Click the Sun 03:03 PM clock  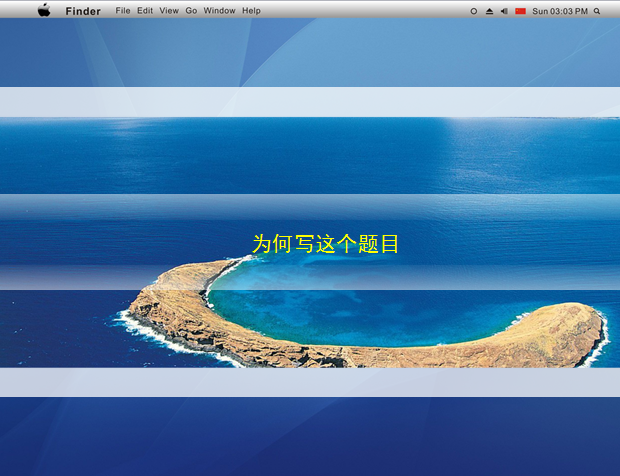click(x=560, y=11)
